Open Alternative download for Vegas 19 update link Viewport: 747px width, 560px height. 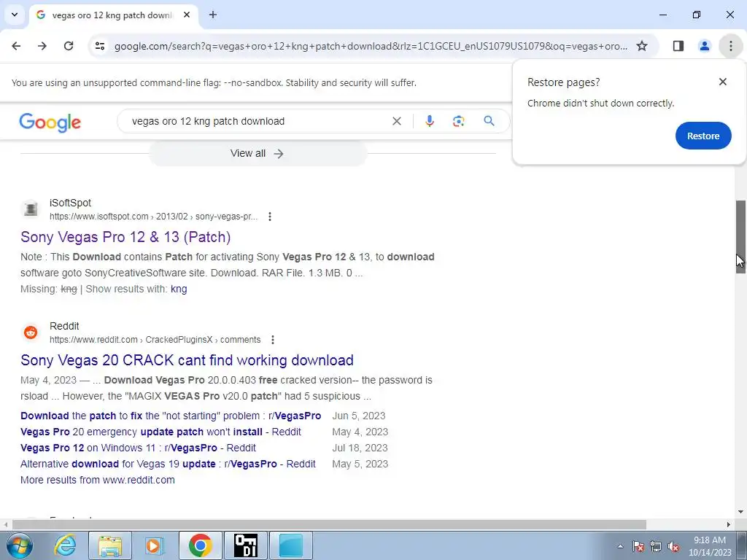pyautogui.click(x=168, y=464)
